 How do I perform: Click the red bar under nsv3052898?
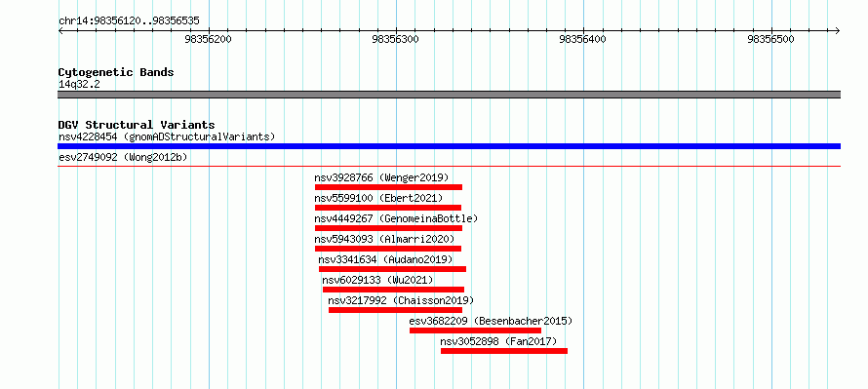coord(504,351)
